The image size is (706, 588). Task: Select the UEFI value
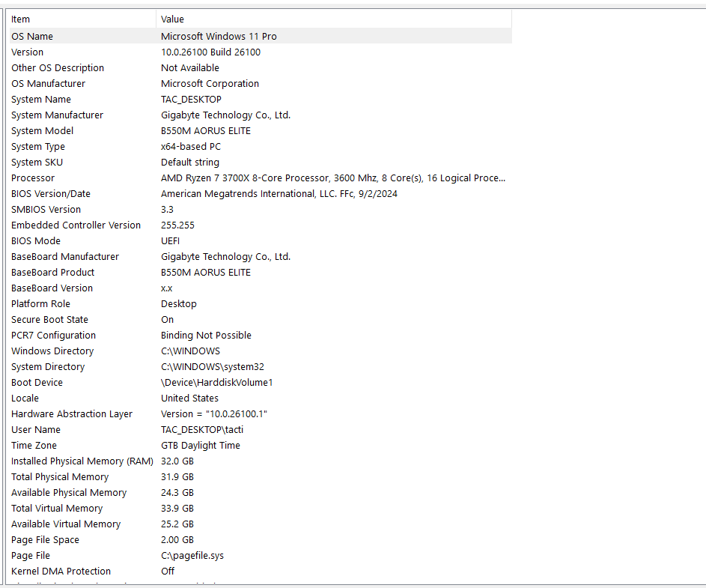point(170,241)
